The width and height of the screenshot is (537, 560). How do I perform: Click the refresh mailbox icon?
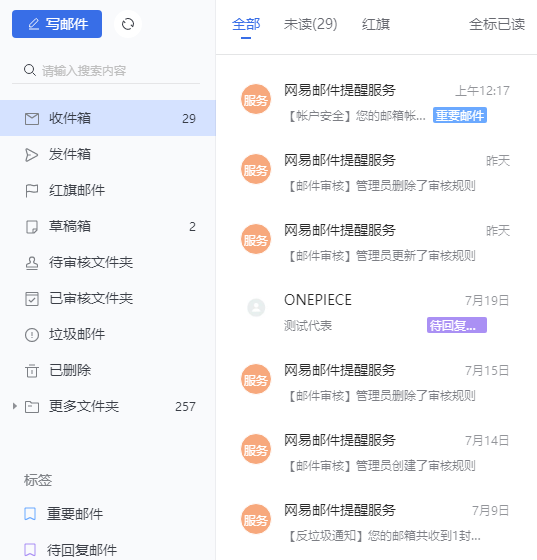click(128, 24)
